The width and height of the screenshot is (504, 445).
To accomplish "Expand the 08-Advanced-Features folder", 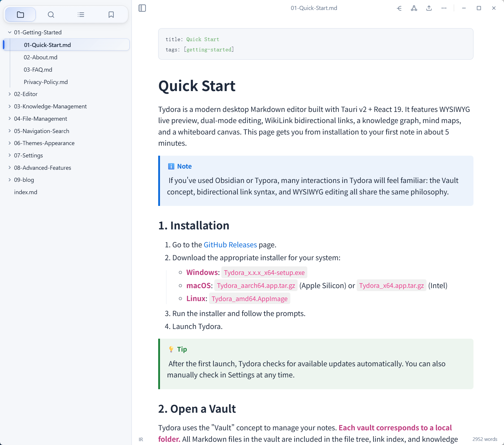I will [x=9, y=168].
